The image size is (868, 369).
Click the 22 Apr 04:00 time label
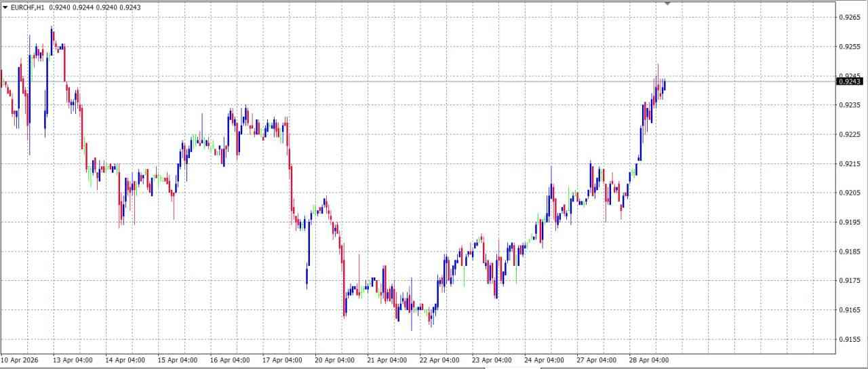[440, 360]
